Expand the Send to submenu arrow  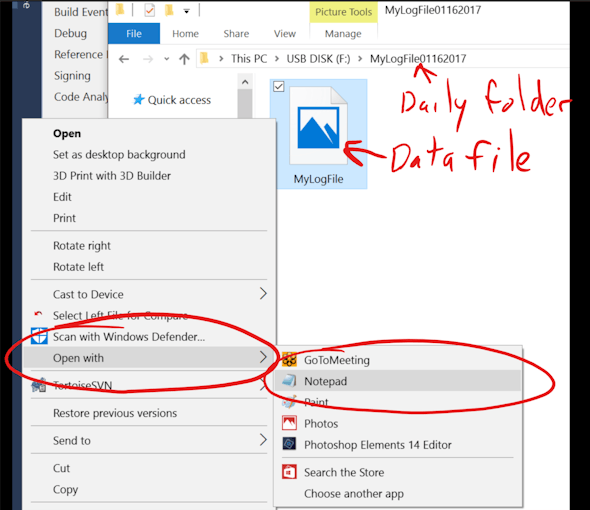263,440
